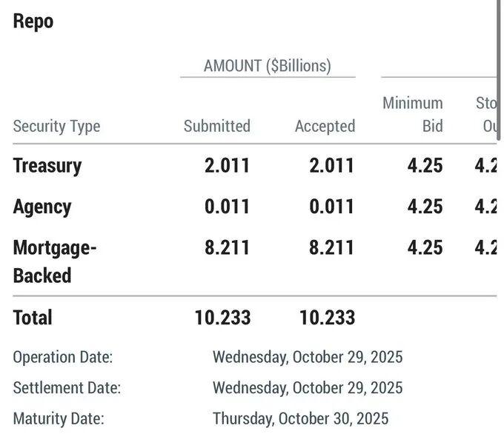Click the Repo section heading
Image resolution: width=504 pixels, height=434 pixels.
pyautogui.click(x=33, y=21)
